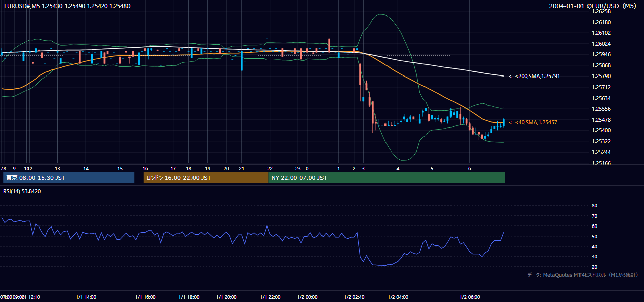Click hour marker 21 under the price chart

coord(241,168)
